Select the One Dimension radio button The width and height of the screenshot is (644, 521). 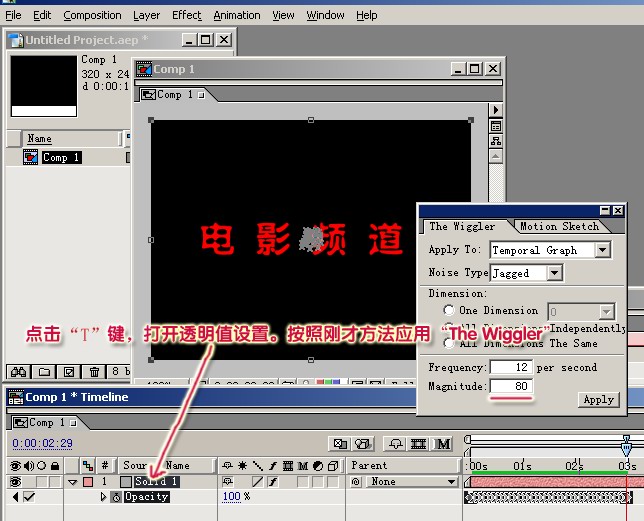tap(449, 310)
